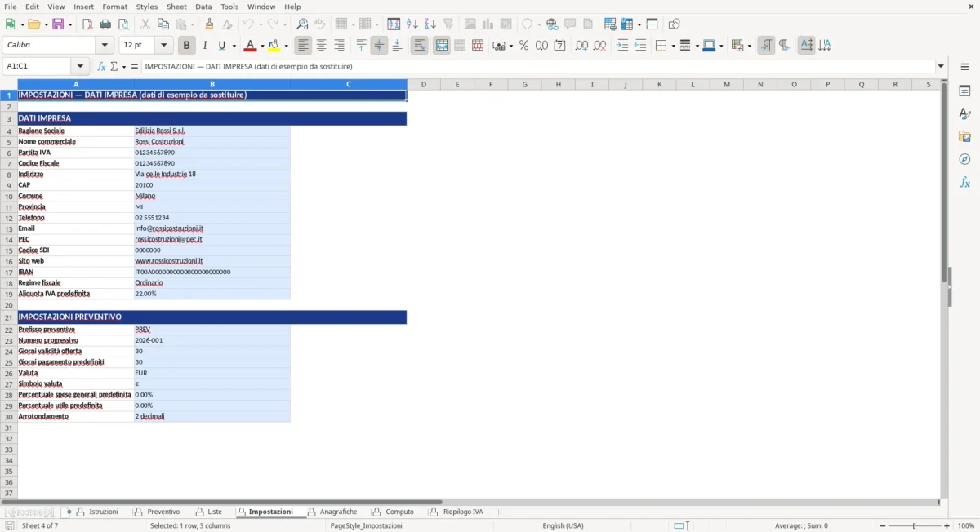Screen dimensions: 980x532
Task: Toggle Right-To-Left paragraph direction
Action: 784,46
